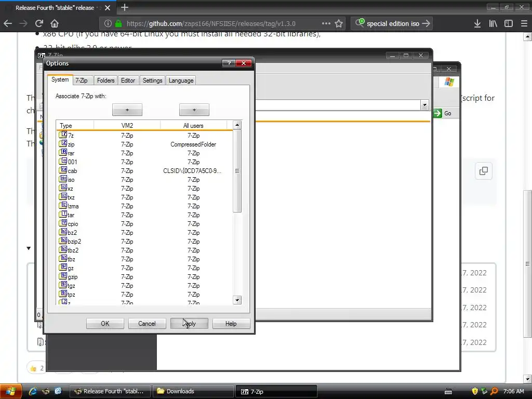The width and height of the screenshot is (532, 399).
Task: Click the Go button in background window
Action: 443,113
